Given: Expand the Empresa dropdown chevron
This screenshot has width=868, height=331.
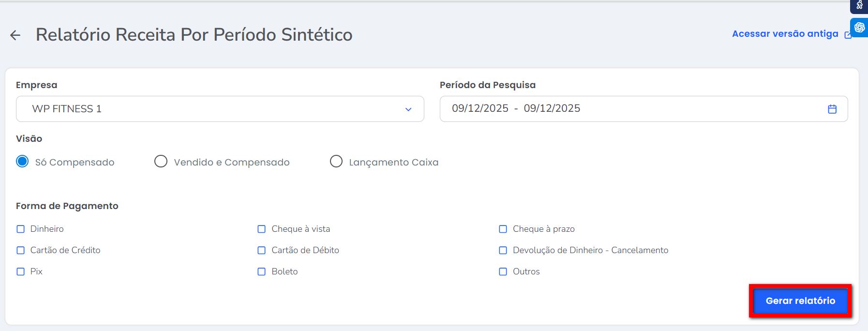Looking at the screenshot, I should [x=408, y=109].
